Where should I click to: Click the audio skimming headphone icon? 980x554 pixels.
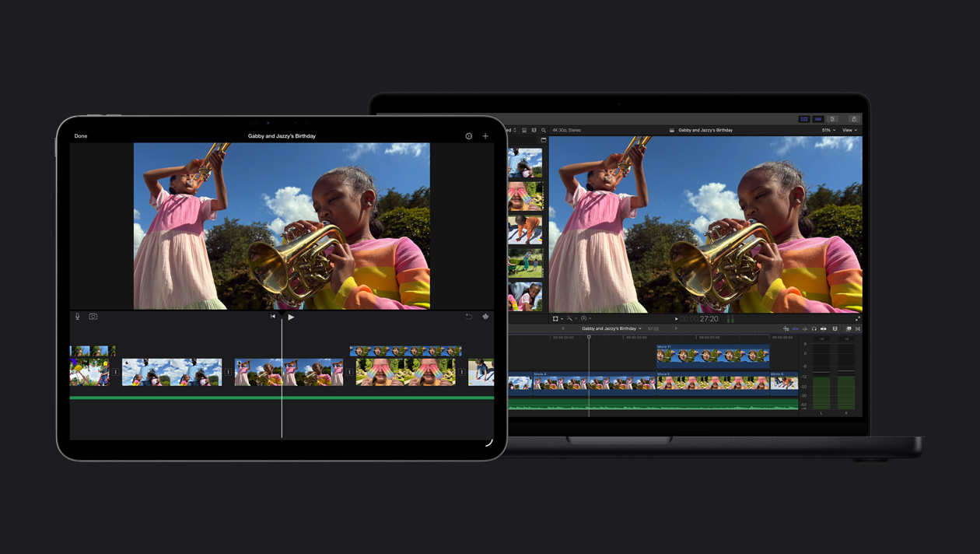[814, 328]
